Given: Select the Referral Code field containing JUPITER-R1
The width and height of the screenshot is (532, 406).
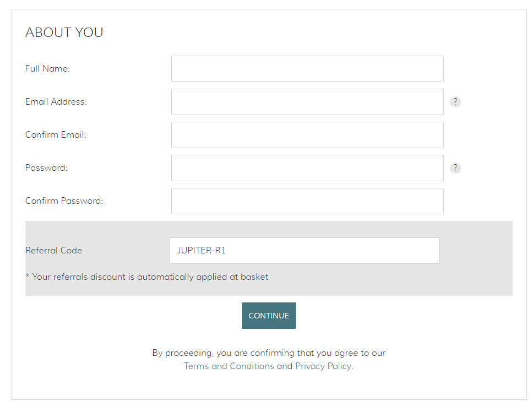Looking at the screenshot, I should click(305, 251).
